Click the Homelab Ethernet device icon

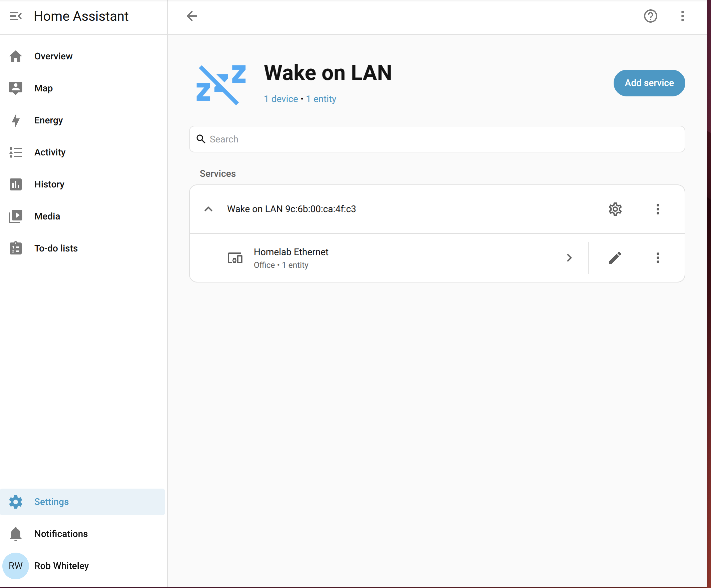pos(235,258)
